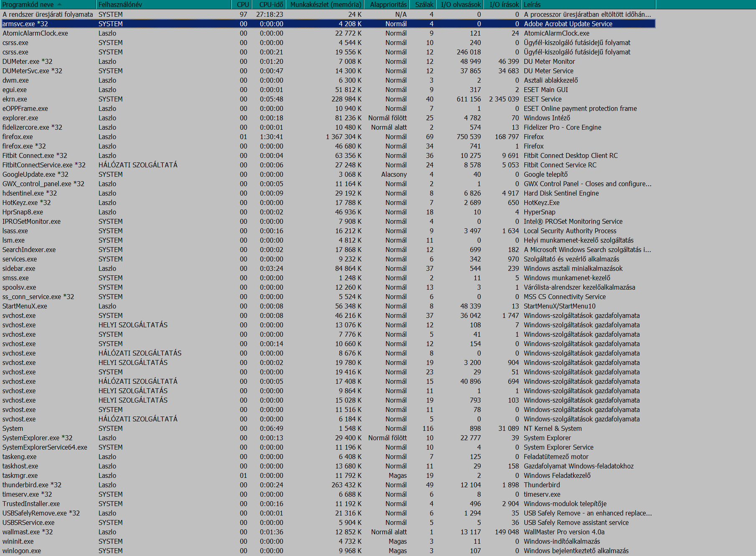756x556 pixels.
Task: Select thunderbird.exe *32 process
Action: pyautogui.click(x=328, y=485)
